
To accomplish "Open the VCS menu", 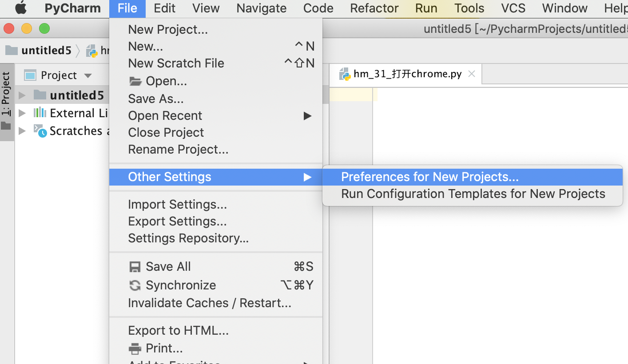I will pyautogui.click(x=513, y=8).
